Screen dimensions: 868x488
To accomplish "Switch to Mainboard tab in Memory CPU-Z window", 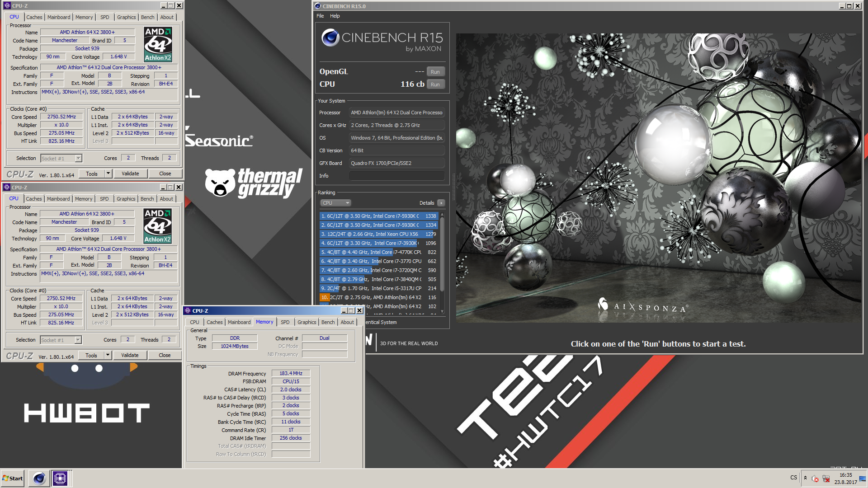I will coord(239,322).
